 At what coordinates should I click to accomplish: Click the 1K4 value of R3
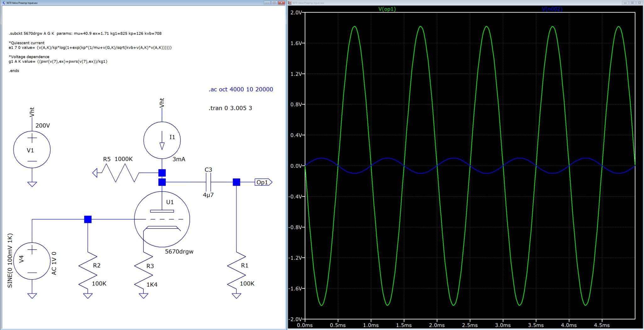[152, 285]
